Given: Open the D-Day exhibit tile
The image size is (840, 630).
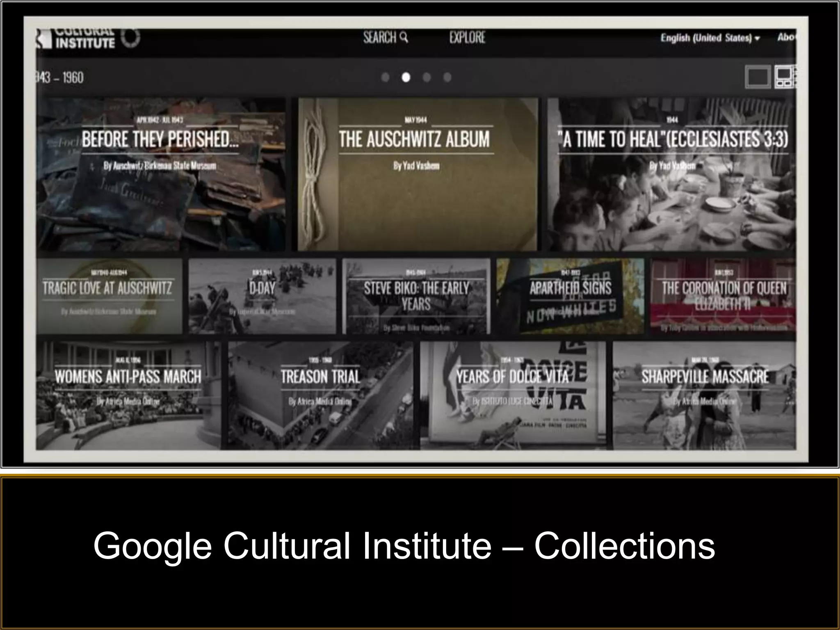Looking at the screenshot, I should [262, 296].
